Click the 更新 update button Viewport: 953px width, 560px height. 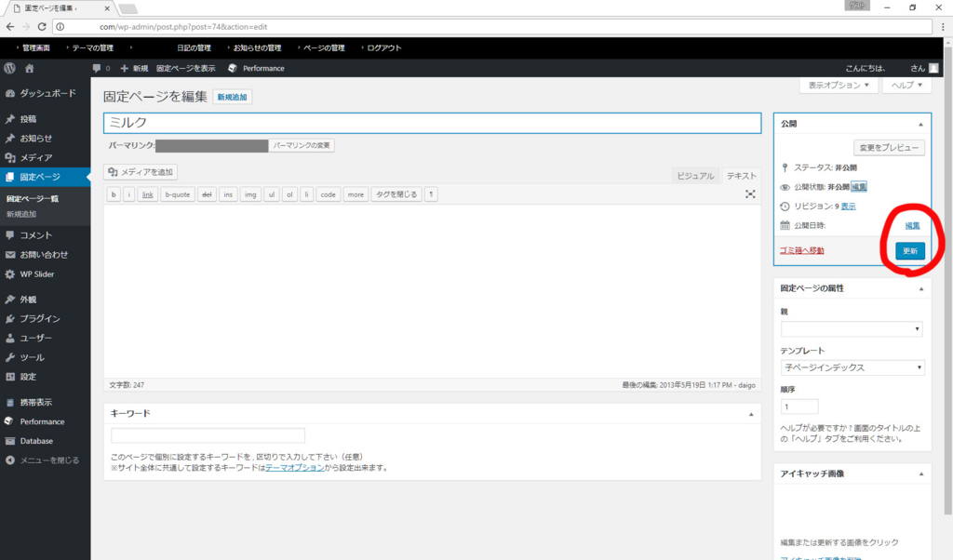pyautogui.click(x=910, y=251)
